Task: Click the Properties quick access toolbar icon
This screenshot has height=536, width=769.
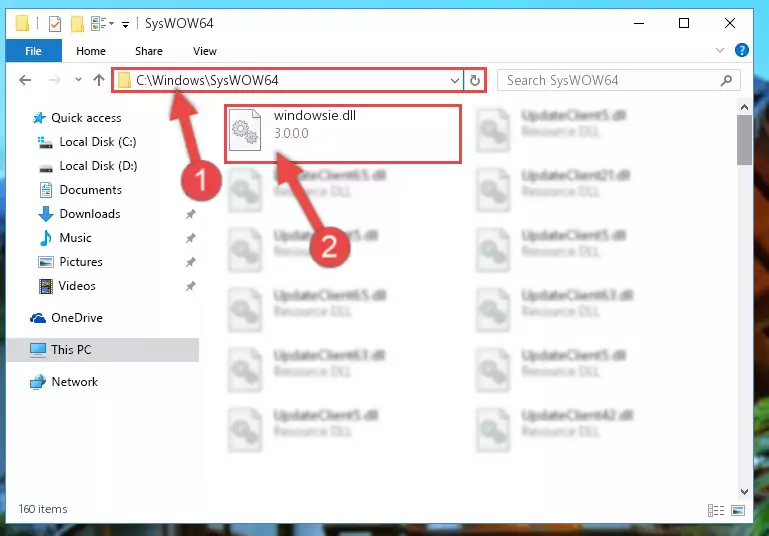Action: tap(55, 23)
